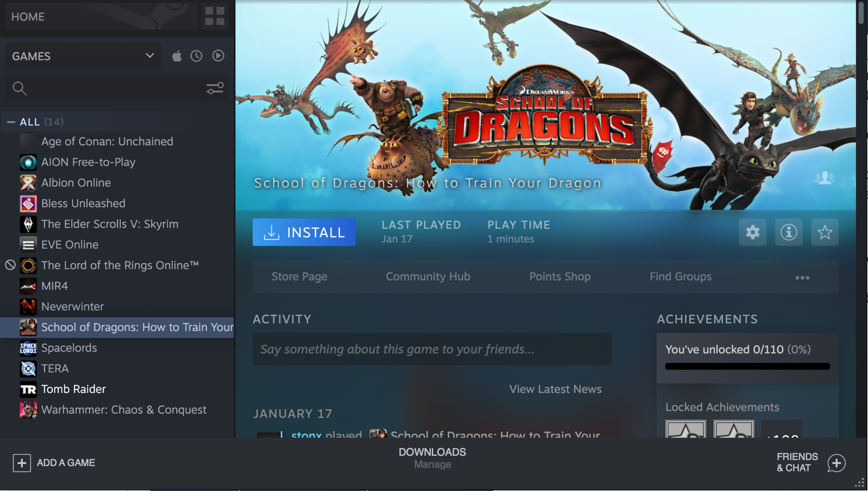Add game to favorites with star
The height and width of the screenshot is (491, 868).
[x=825, y=232]
